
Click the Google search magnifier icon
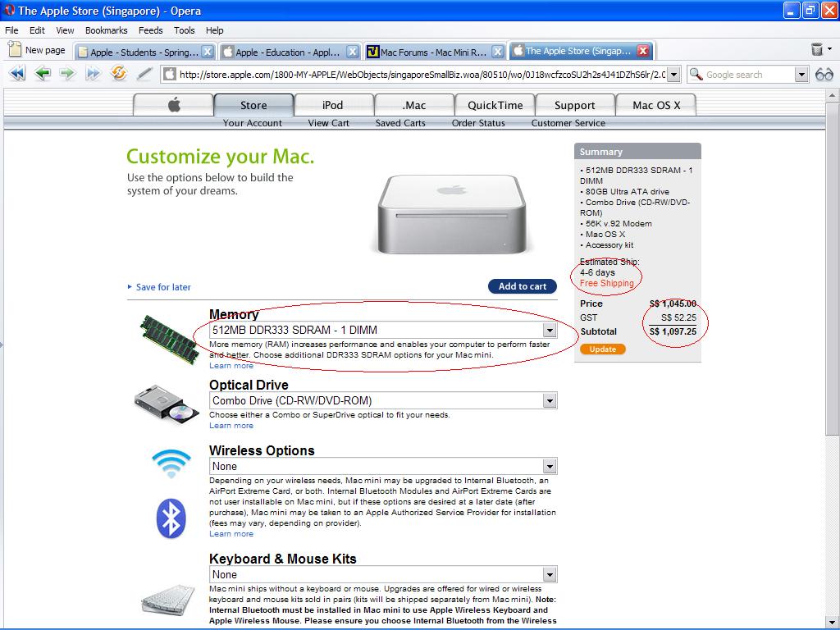(696, 74)
